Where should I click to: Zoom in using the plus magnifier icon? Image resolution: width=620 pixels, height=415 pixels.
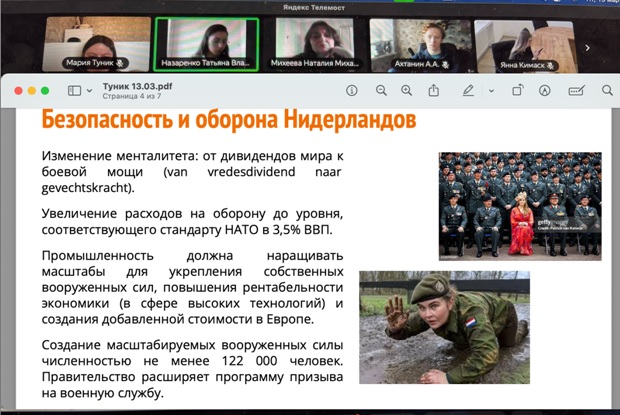pos(406,91)
